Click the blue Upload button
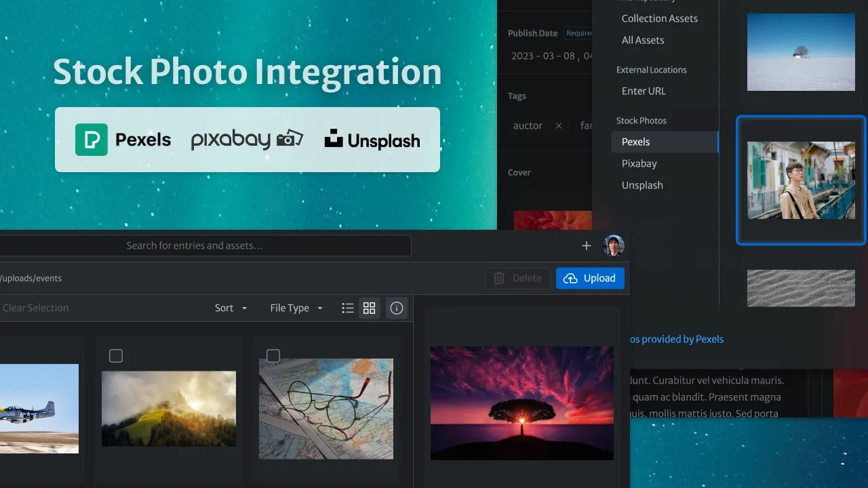868x488 pixels. [x=590, y=279]
